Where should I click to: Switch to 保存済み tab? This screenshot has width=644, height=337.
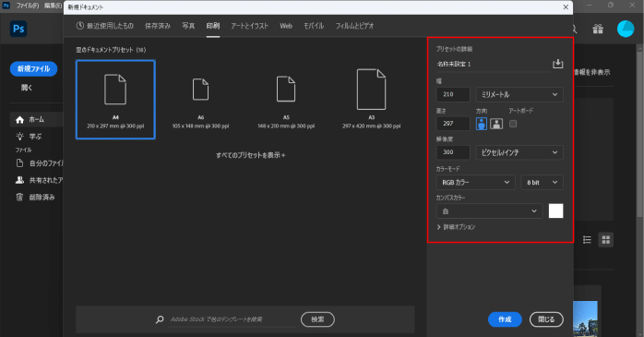pos(158,26)
